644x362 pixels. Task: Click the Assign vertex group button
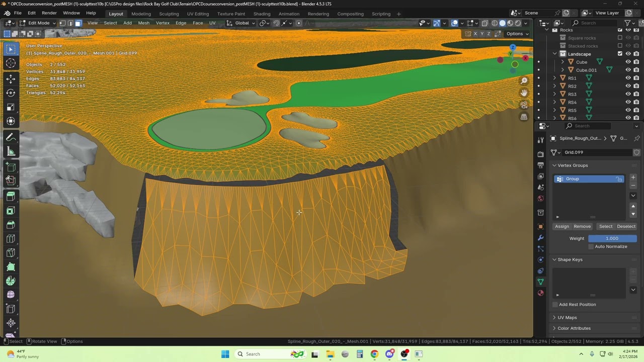(562, 226)
